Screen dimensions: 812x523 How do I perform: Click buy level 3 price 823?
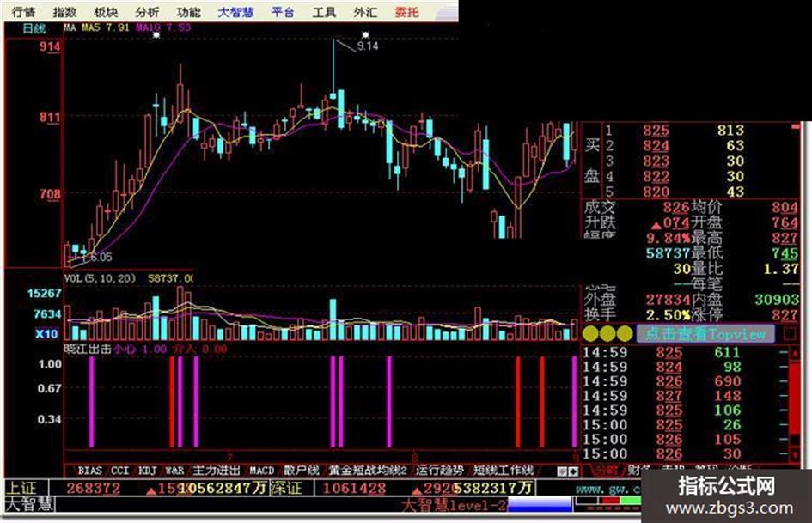point(656,161)
